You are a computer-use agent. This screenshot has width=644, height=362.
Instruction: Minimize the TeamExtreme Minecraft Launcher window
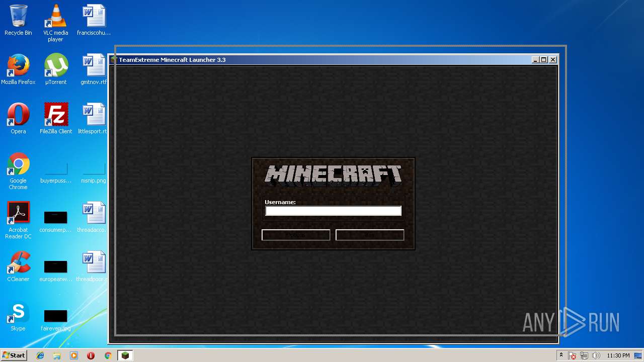pyautogui.click(x=535, y=60)
